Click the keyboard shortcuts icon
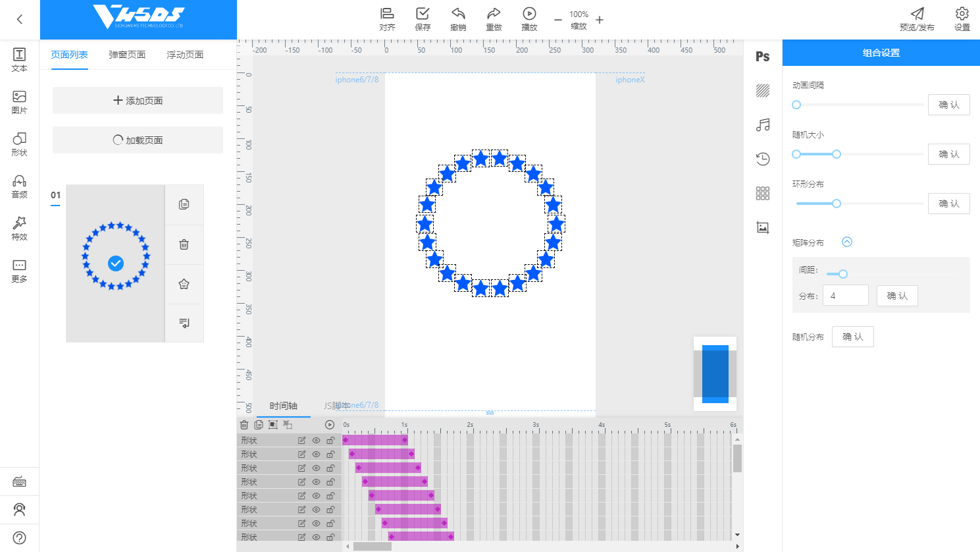980x552 pixels. [20, 482]
